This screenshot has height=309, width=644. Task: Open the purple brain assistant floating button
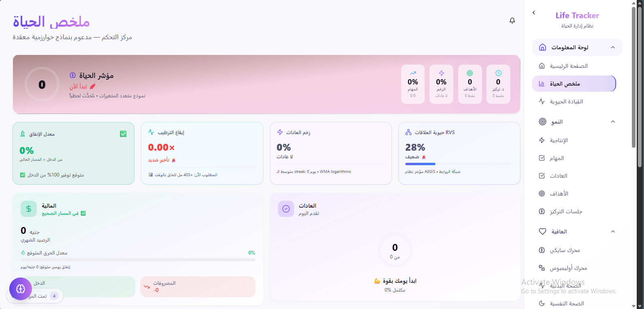21,289
